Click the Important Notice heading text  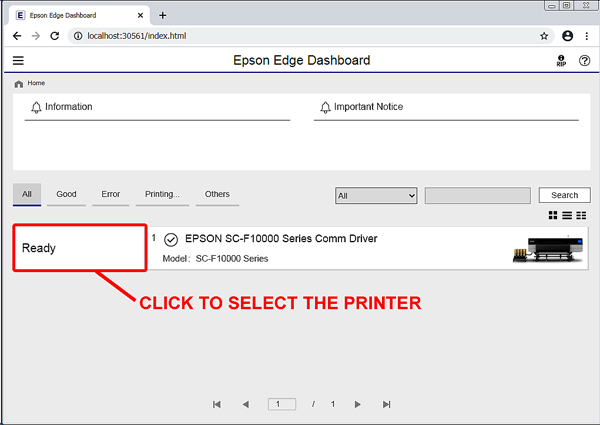click(x=368, y=107)
